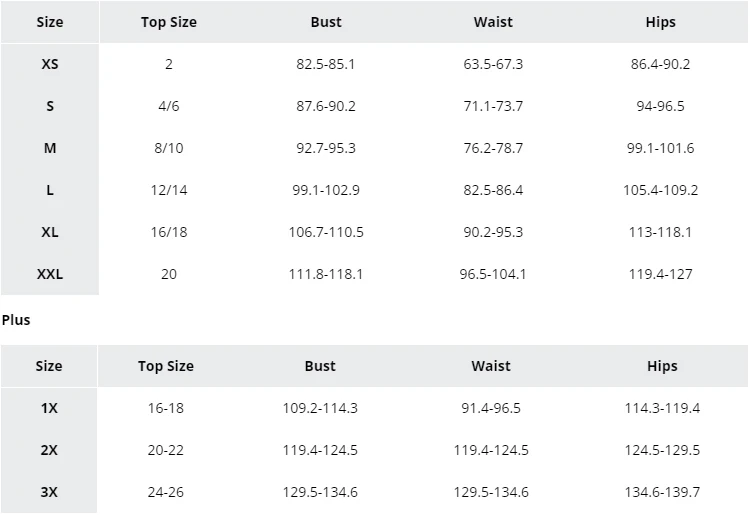Select the M size row label
The height and width of the screenshot is (515, 750).
pyautogui.click(x=50, y=148)
